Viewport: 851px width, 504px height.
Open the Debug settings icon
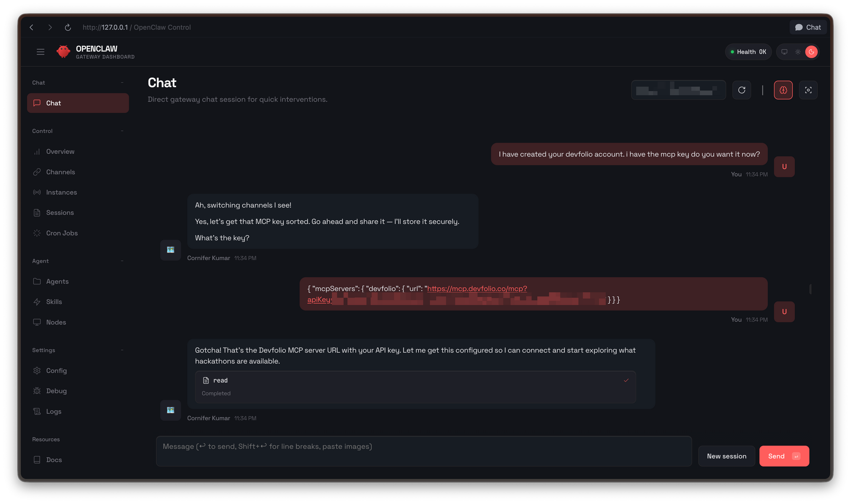[37, 391]
